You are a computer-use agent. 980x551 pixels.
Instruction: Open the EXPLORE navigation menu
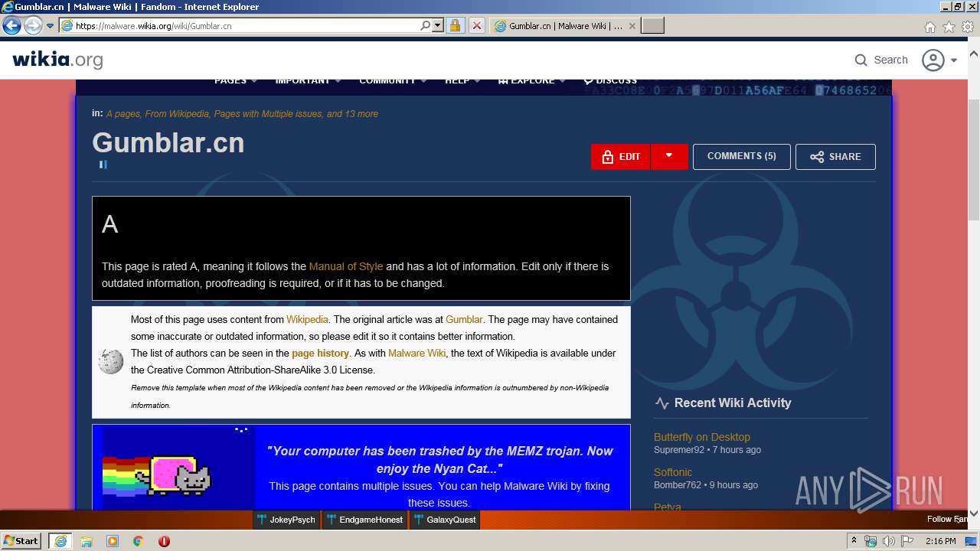click(x=531, y=80)
